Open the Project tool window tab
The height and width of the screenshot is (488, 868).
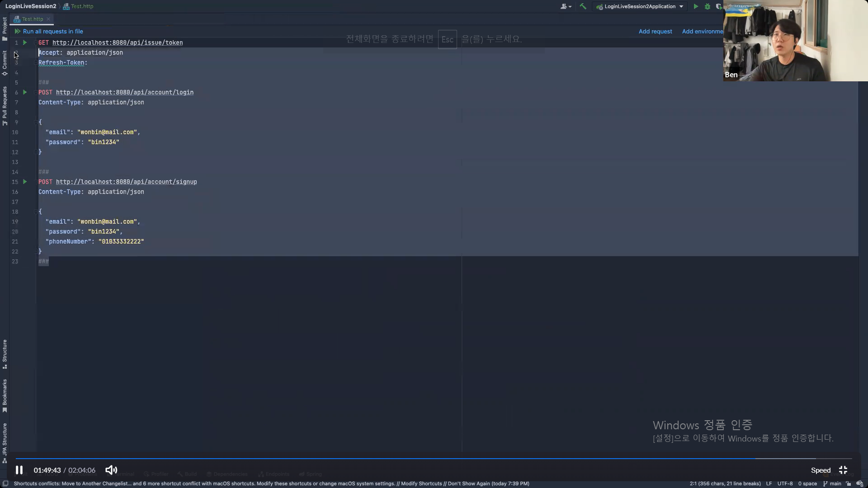click(x=5, y=28)
